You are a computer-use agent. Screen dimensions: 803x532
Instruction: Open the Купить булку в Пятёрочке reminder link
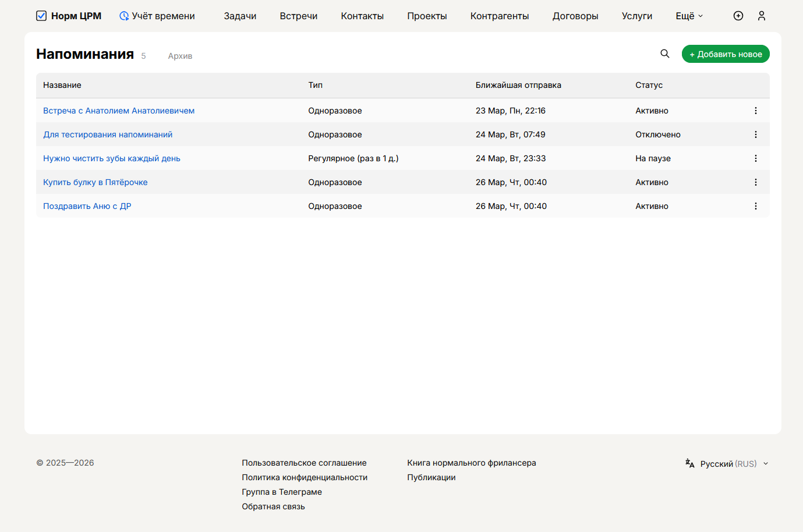[x=95, y=182]
